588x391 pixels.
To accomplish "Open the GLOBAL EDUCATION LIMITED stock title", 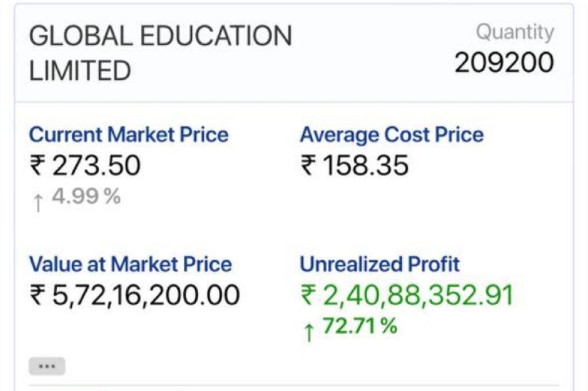I will [160, 53].
